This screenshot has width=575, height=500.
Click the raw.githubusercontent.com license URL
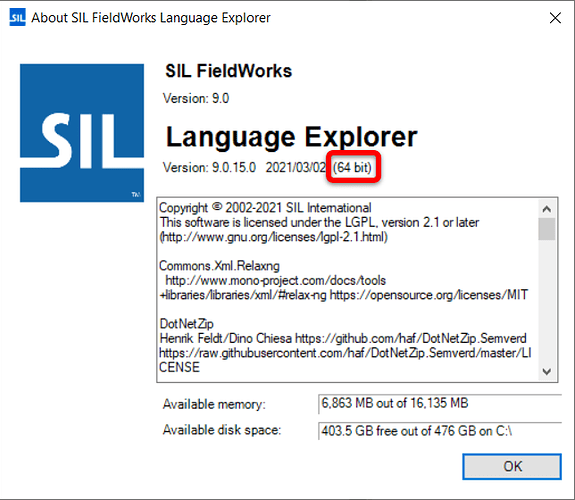coord(345,360)
